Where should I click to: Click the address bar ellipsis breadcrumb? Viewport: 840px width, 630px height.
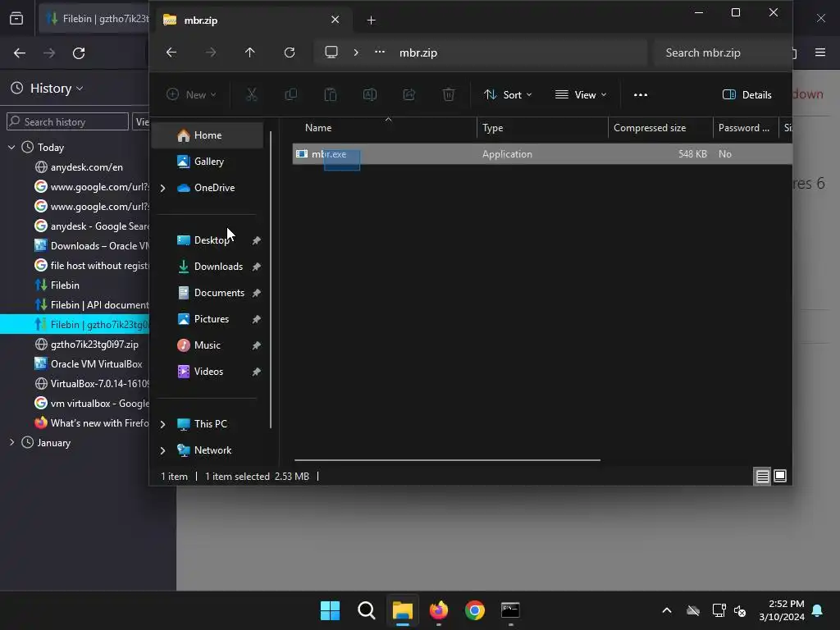click(x=380, y=52)
